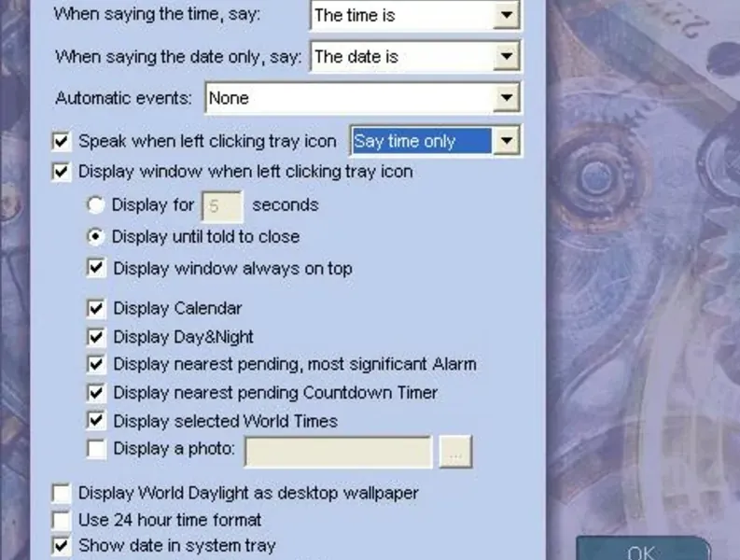Click the 'Automatic events:' label
This screenshot has height=560, width=740.
coord(124,98)
